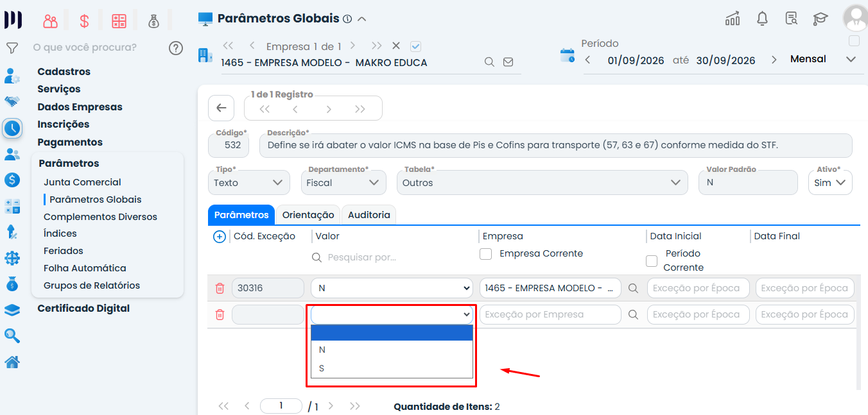The width and height of the screenshot is (868, 415).
Task: Go to the next period with right arrow
Action: click(x=774, y=60)
